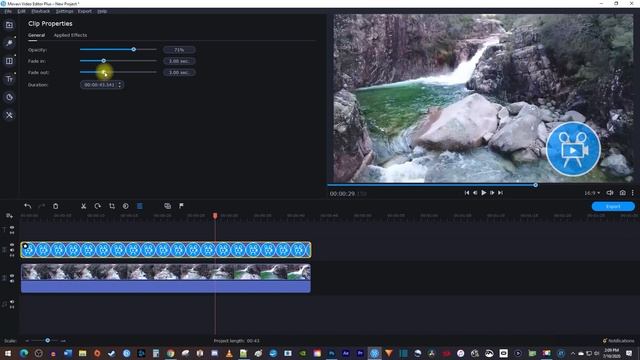Open the overlay/picture-in-picture toolbar icon

(167, 206)
